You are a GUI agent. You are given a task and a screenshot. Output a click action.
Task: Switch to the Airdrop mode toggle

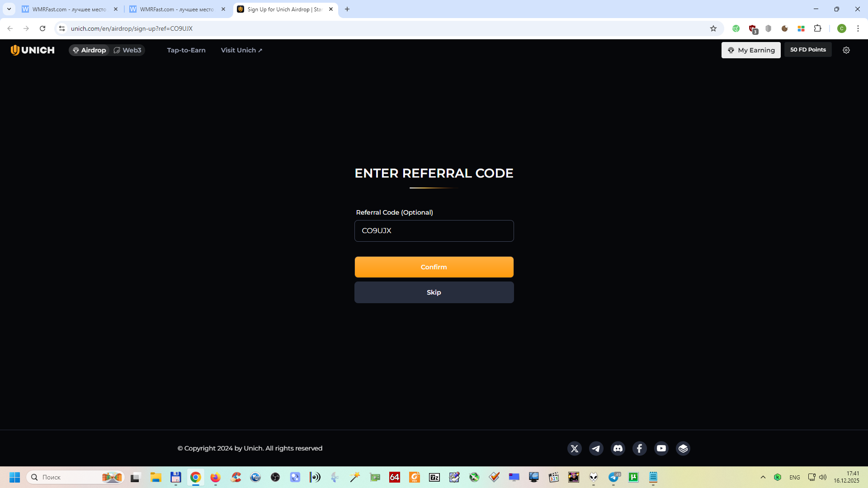pos(89,50)
